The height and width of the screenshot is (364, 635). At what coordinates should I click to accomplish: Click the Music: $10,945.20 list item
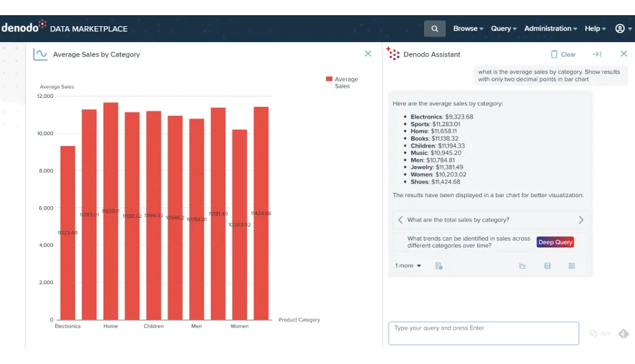tap(436, 152)
